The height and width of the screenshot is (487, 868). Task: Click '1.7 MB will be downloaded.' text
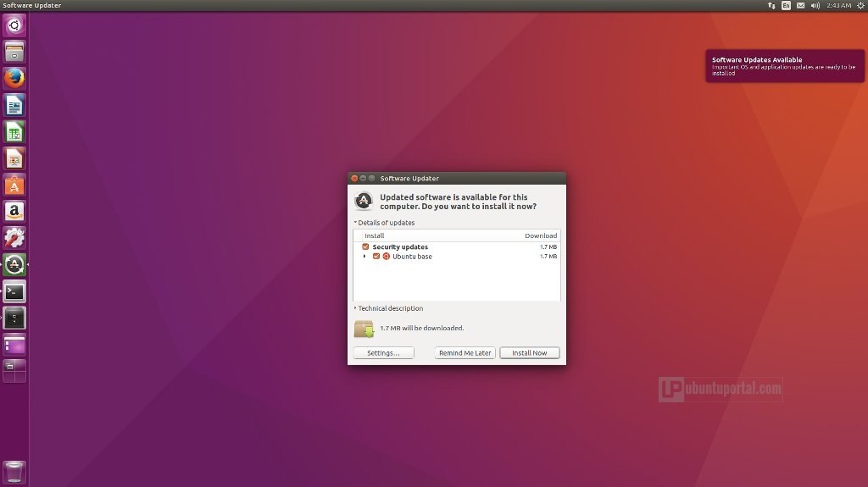click(422, 328)
